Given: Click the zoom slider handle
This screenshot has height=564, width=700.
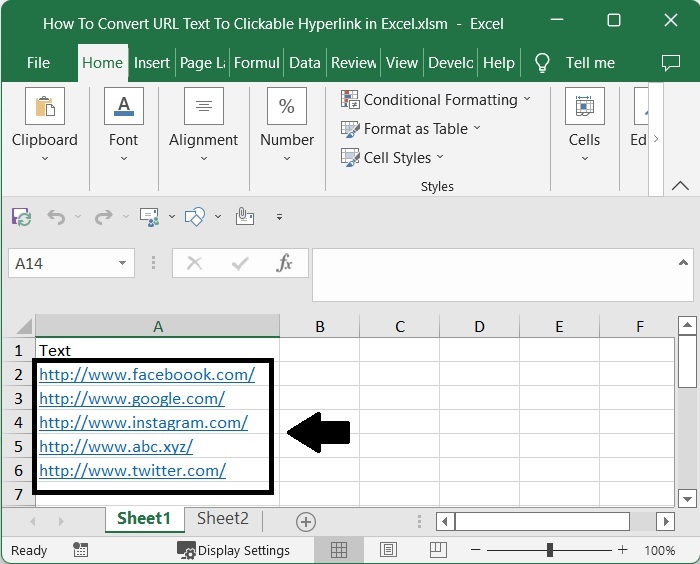Looking at the screenshot, I should (550, 550).
